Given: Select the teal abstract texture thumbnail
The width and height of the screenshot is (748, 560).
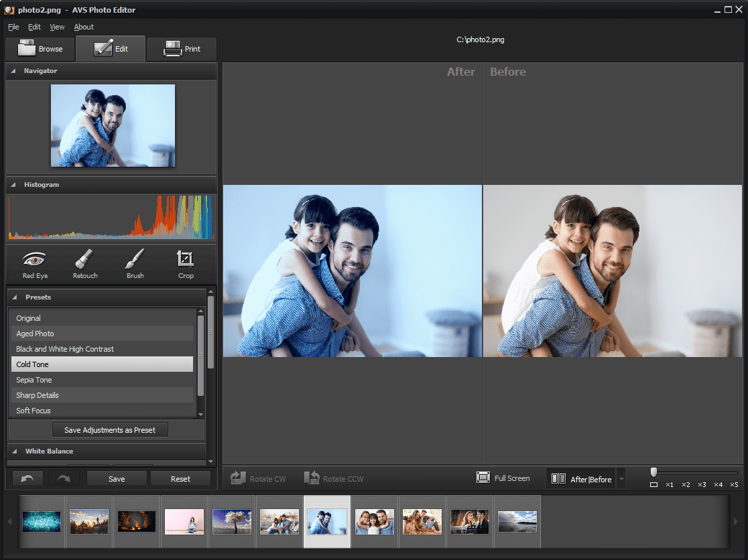Looking at the screenshot, I should (42, 521).
